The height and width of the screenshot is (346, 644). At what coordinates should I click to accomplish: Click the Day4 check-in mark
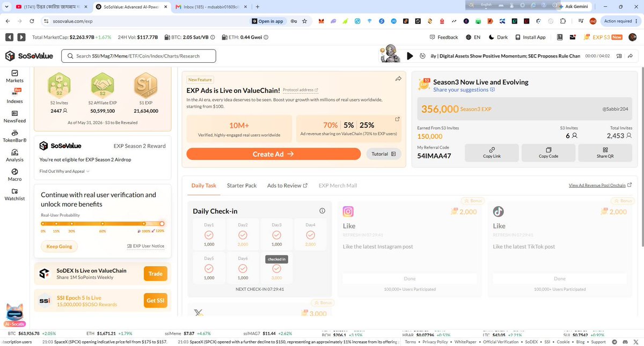(310, 235)
